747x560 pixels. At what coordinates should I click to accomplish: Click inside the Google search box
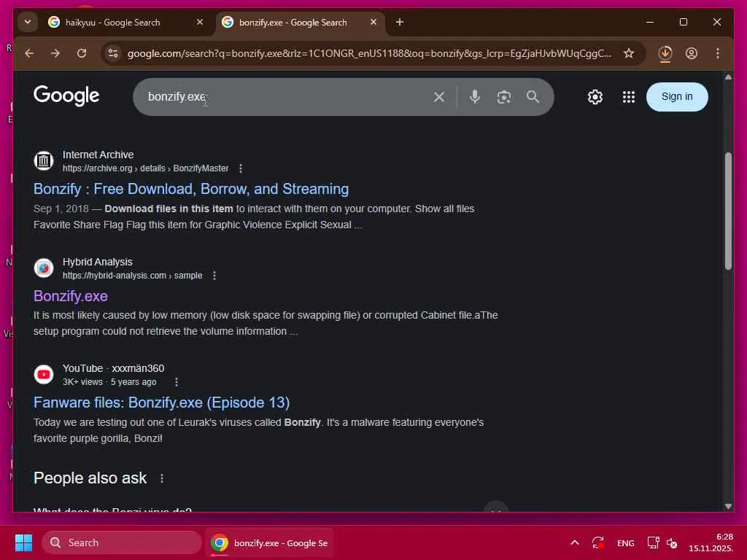(286, 97)
